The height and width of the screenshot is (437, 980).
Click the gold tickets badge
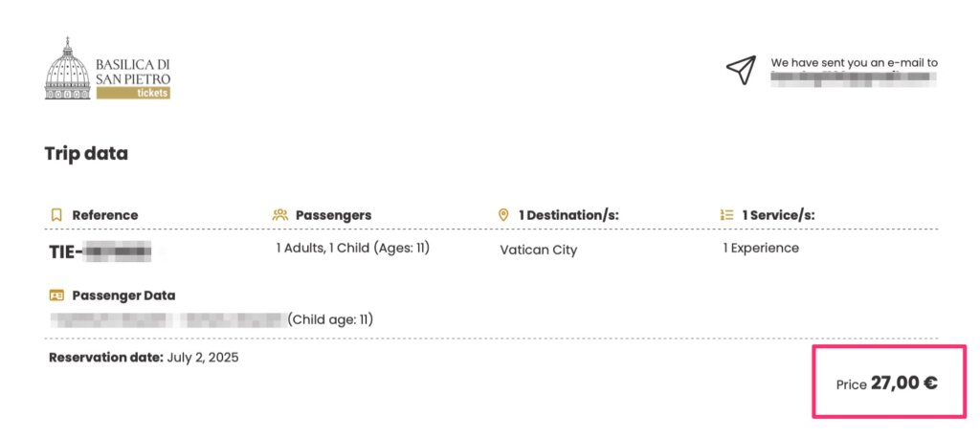click(133, 93)
